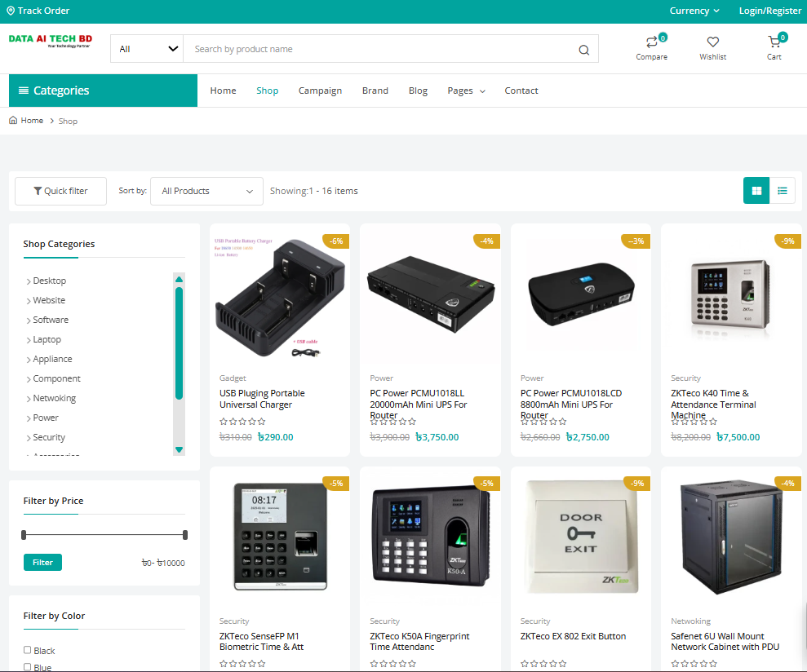Open the ZKTeco K50A fingerprint thumbnail
This screenshot has width=807, height=672.
point(430,536)
